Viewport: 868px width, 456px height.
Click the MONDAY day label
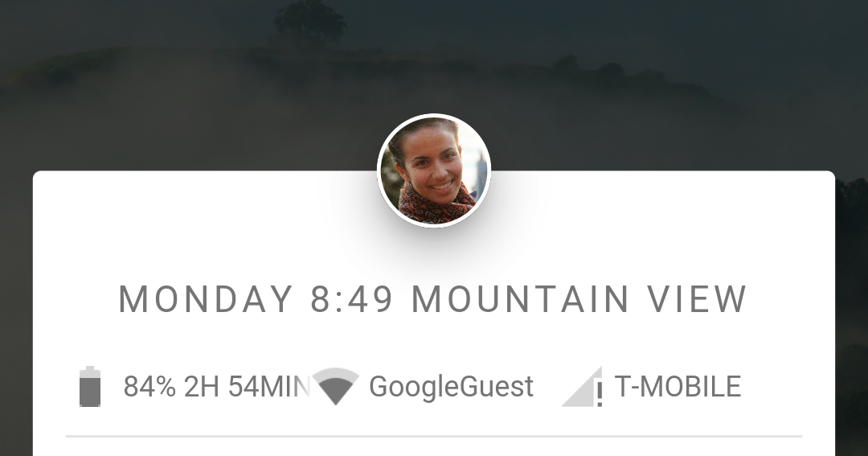pyautogui.click(x=206, y=299)
